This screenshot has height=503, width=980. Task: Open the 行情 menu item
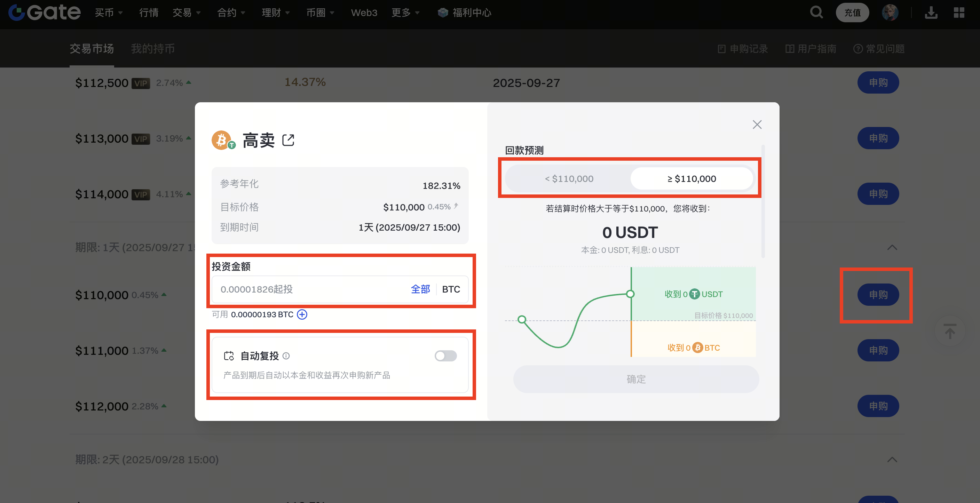click(148, 13)
